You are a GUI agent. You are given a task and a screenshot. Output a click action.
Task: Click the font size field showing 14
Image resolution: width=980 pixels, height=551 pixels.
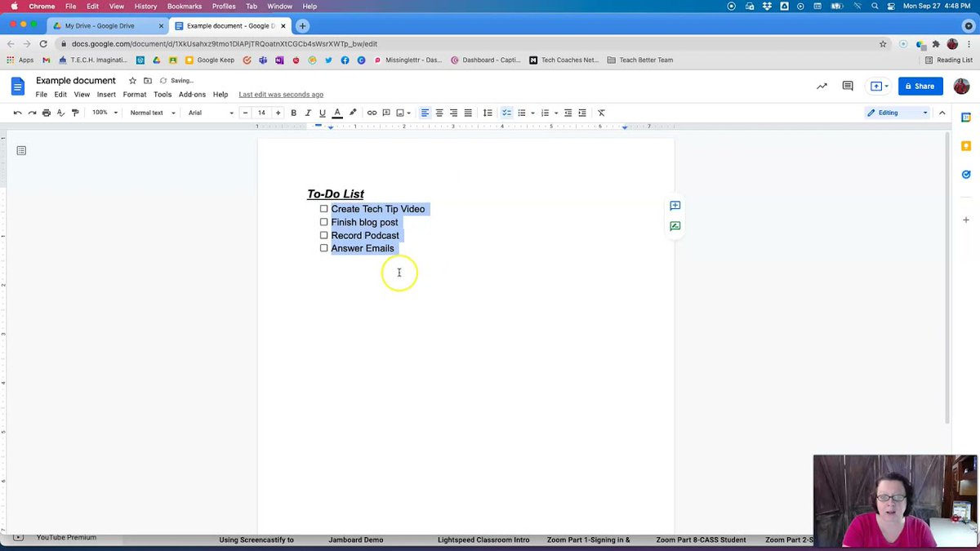click(x=262, y=113)
